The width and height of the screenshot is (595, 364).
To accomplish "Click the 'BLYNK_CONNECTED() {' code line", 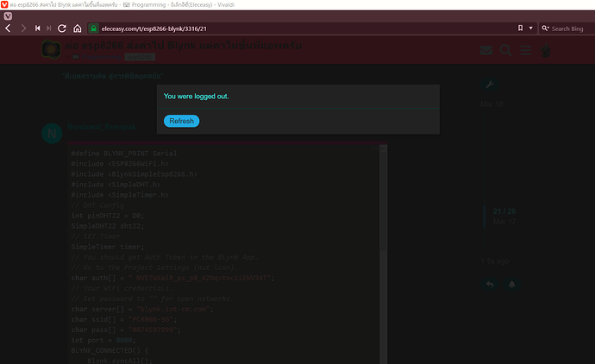I will point(110,350).
